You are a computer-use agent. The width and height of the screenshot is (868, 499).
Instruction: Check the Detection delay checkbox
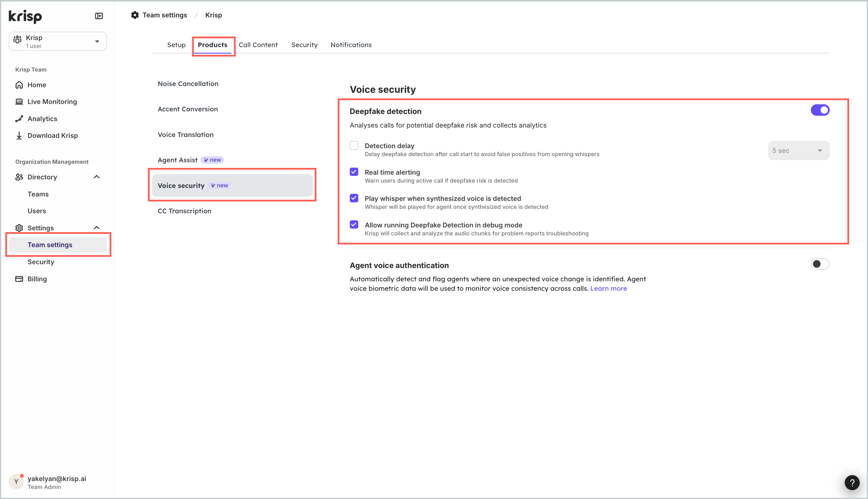[354, 145]
